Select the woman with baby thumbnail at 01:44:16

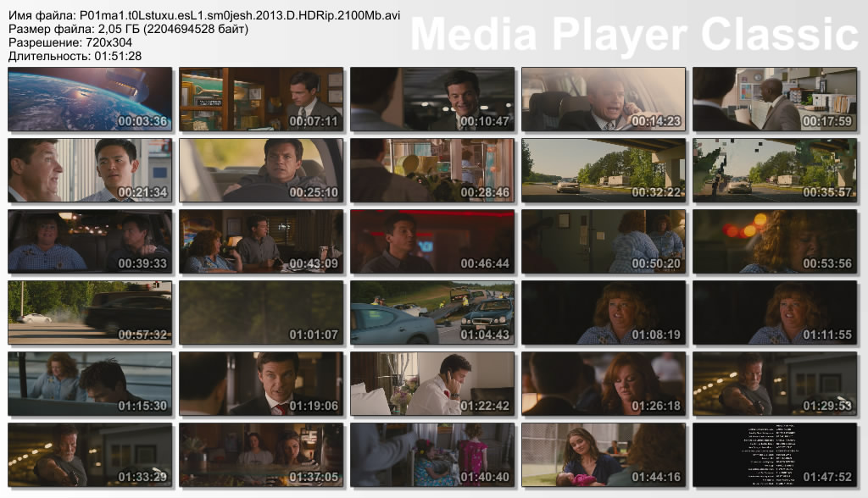[x=604, y=455]
